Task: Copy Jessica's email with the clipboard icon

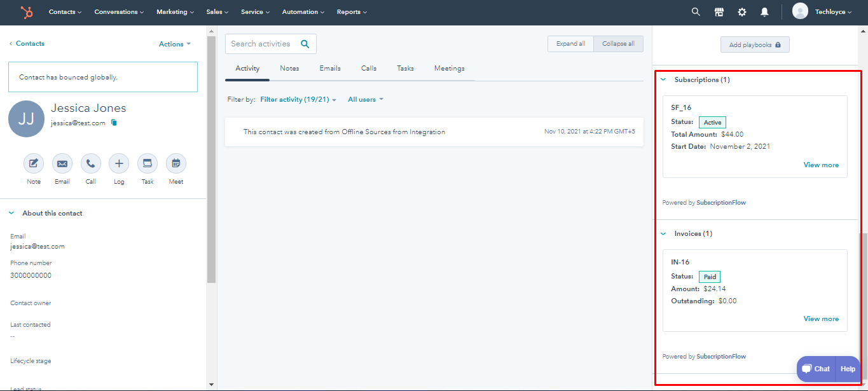Action: point(114,123)
